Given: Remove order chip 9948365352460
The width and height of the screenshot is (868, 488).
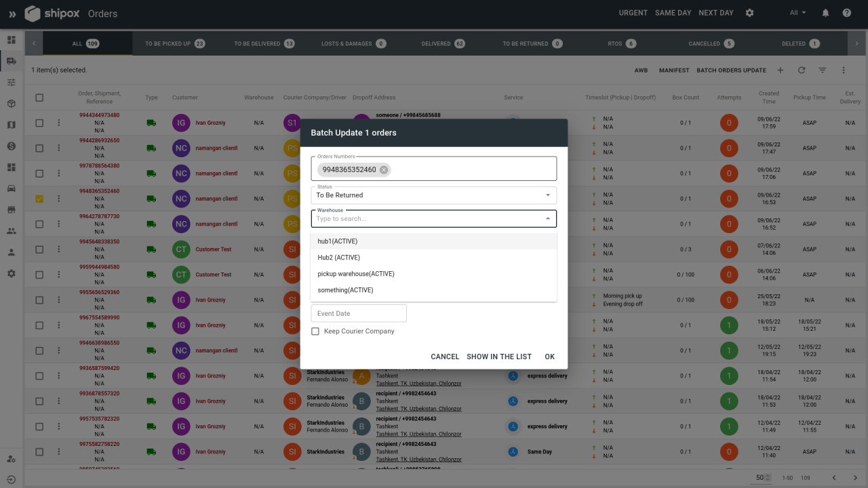Looking at the screenshot, I should [384, 170].
